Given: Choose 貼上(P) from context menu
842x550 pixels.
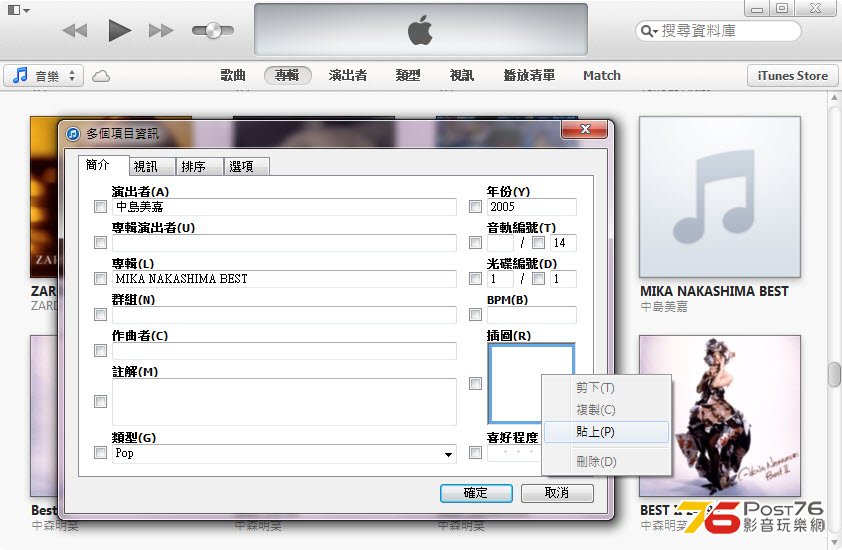Looking at the screenshot, I should coord(606,432).
